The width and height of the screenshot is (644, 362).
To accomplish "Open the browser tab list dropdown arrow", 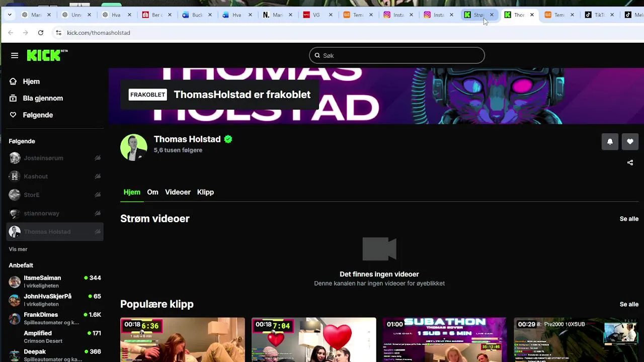I will tap(10, 15).
